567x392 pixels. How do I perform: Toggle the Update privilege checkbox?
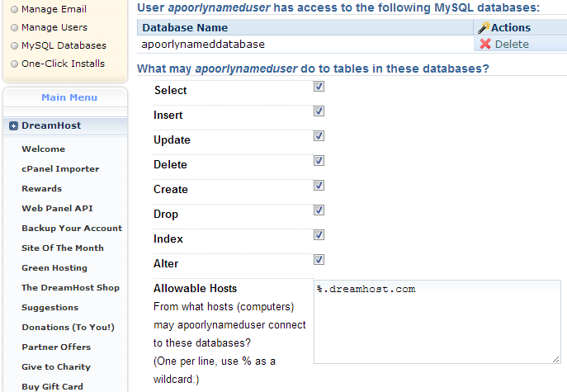pyautogui.click(x=319, y=135)
